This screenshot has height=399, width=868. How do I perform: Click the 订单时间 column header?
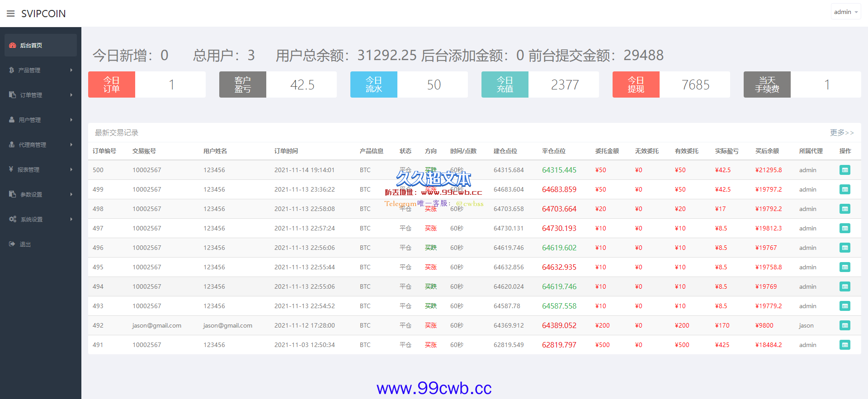pyautogui.click(x=286, y=151)
